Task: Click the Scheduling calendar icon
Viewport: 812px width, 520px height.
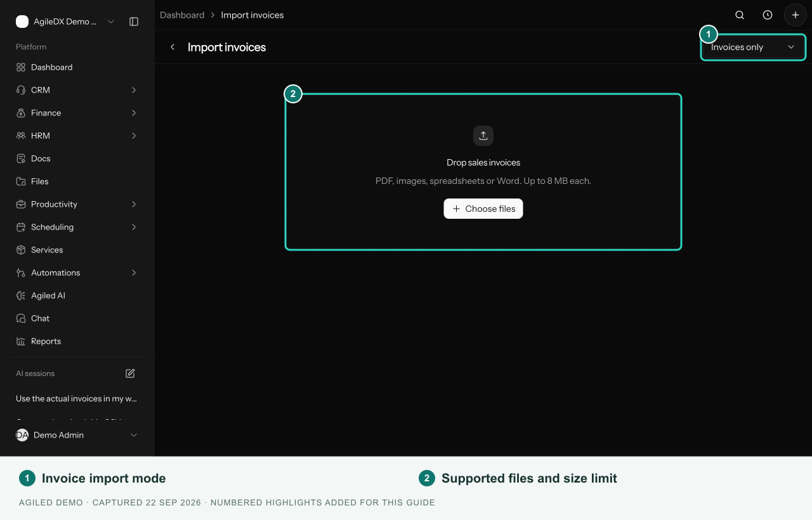Action: tap(21, 227)
